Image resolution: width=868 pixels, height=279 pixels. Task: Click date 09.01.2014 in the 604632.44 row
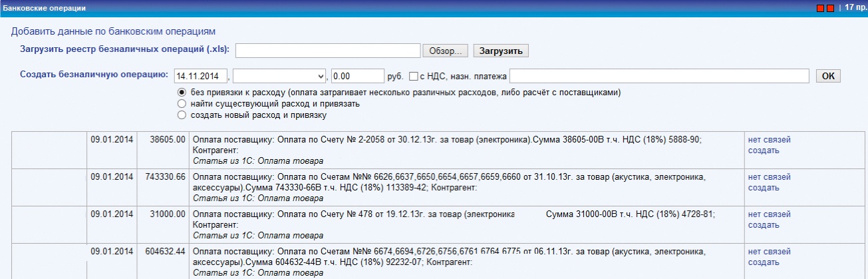tap(112, 252)
